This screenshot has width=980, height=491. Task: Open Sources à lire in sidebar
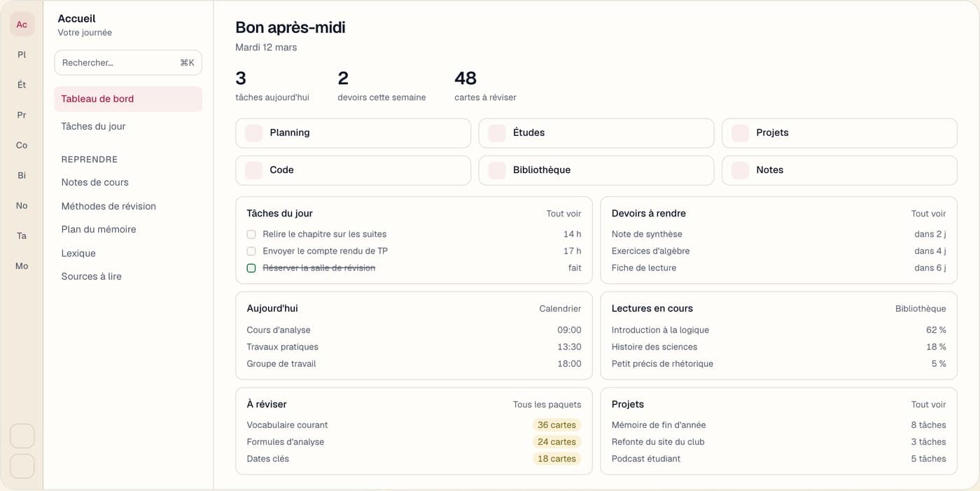point(128,276)
